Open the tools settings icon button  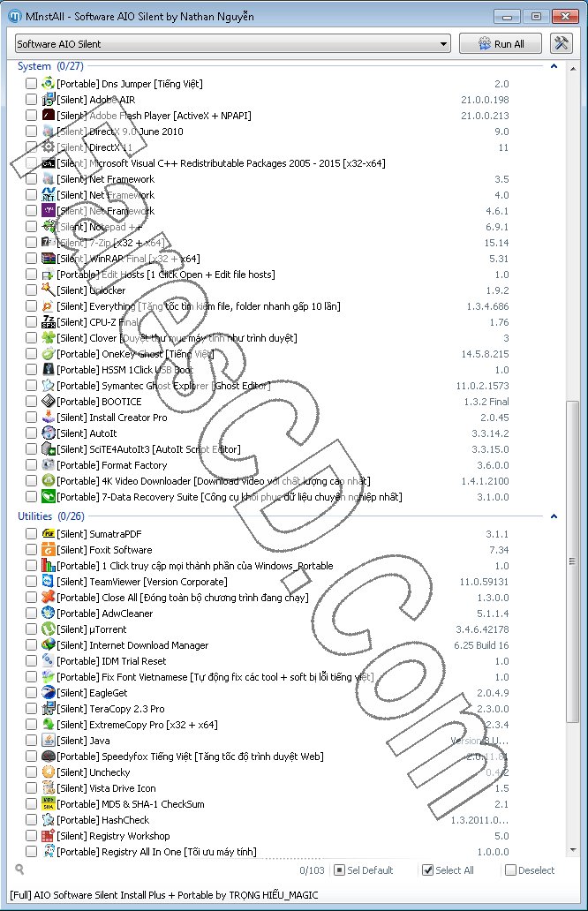[x=561, y=43]
